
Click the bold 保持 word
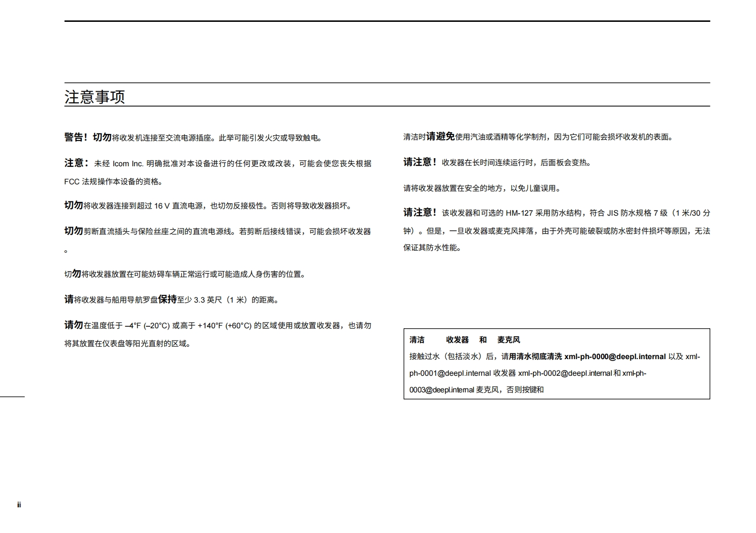167,299
